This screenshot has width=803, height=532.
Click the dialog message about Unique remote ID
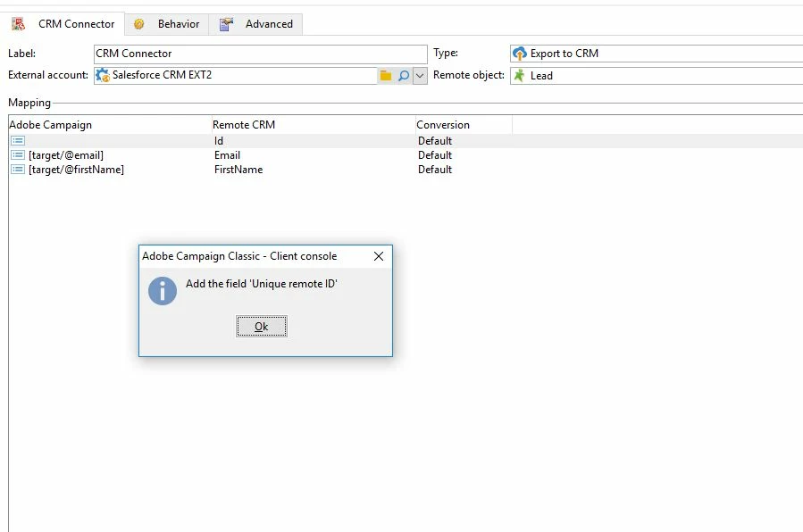tap(261, 284)
